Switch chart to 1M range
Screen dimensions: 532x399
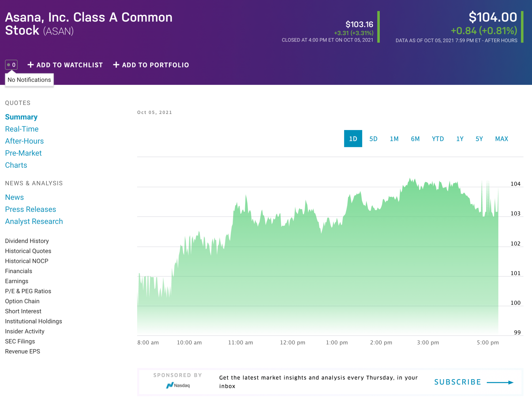pos(394,139)
